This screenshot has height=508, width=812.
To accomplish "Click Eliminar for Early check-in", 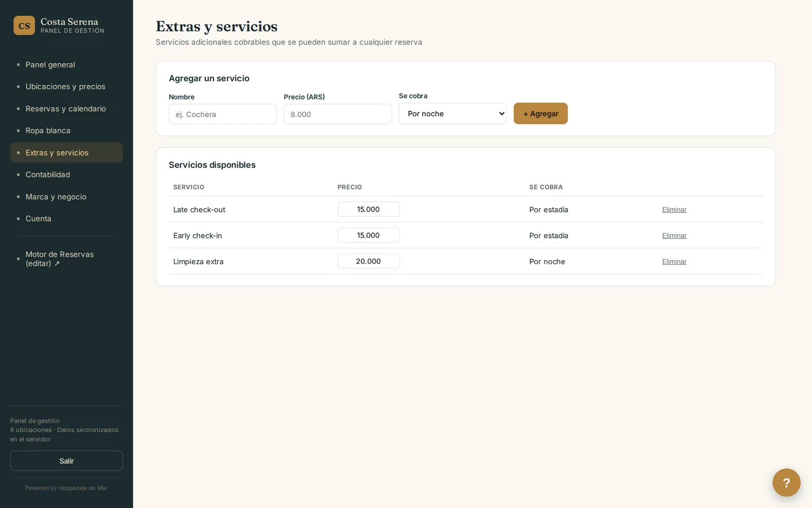I will tap(674, 236).
